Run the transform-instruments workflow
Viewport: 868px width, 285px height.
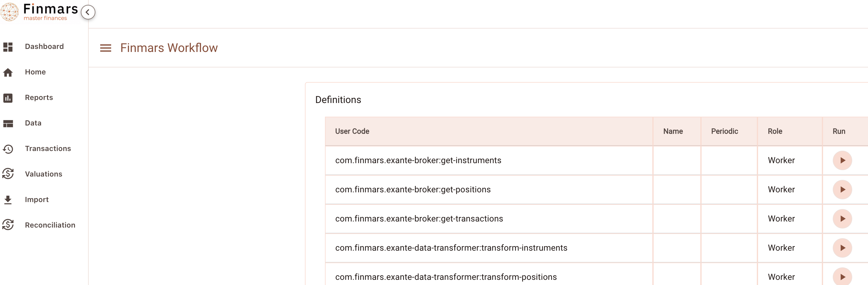click(x=842, y=248)
